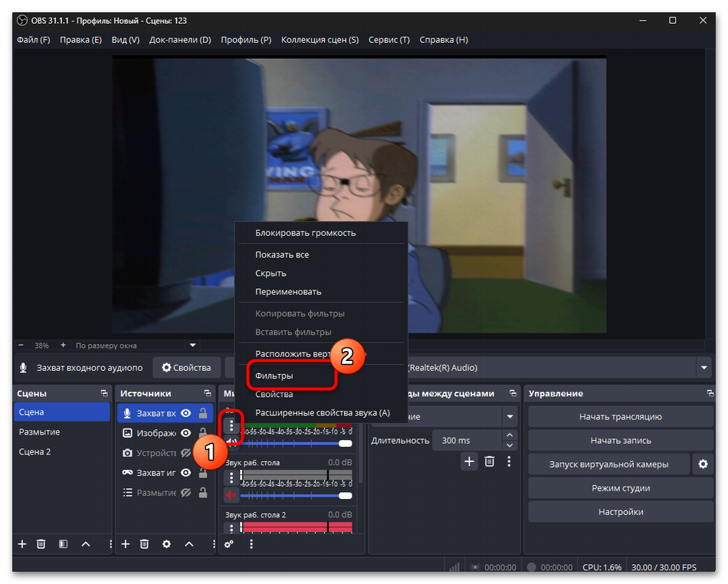The height and width of the screenshot is (584, 728).
Task: Open transition properties three-dot menu
Action: tap(510, 461)
